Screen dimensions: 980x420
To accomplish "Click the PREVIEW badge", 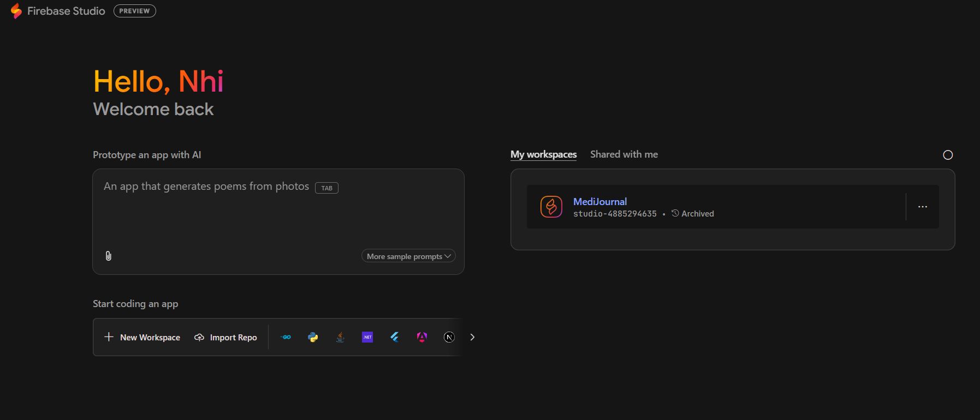I will (135, 11).
